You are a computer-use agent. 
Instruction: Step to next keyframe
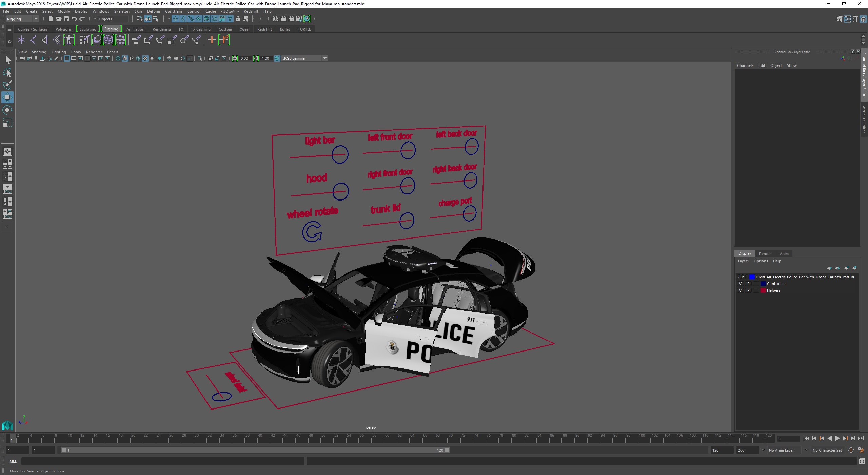click(845, 439)
